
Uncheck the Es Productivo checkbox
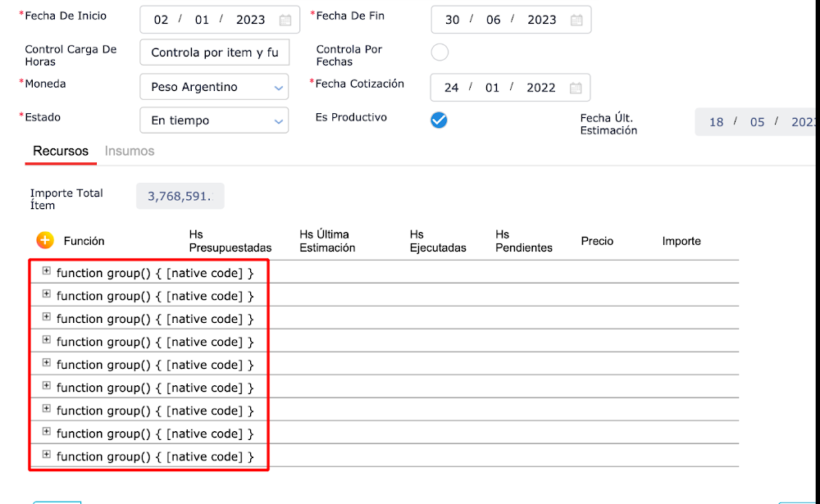[440, 120]
